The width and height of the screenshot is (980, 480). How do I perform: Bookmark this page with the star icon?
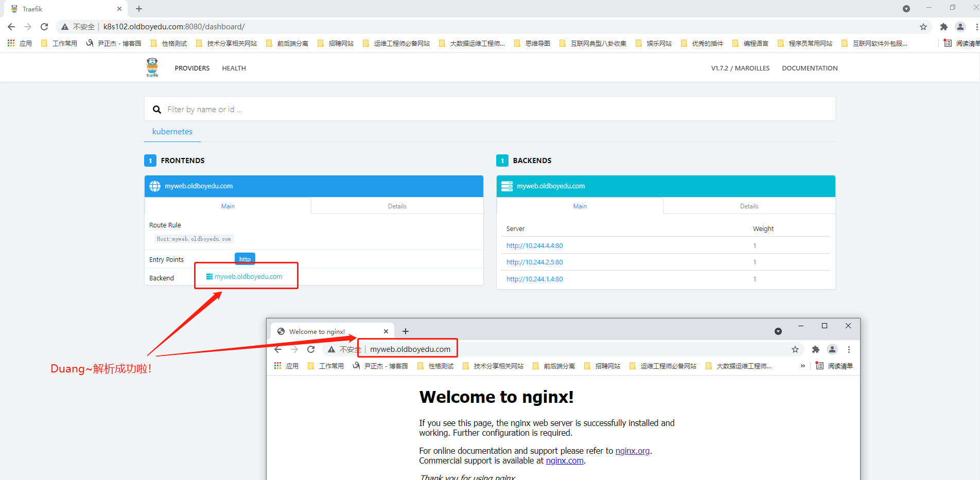(923, 27)
